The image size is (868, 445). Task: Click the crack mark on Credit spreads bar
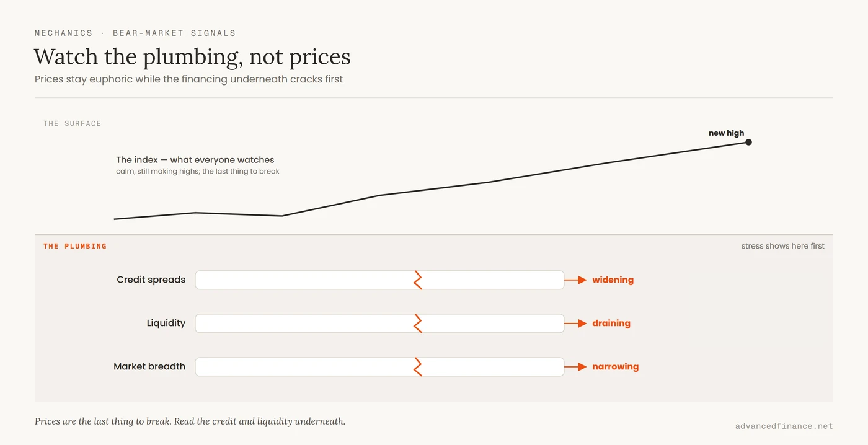tap(418, 280)
